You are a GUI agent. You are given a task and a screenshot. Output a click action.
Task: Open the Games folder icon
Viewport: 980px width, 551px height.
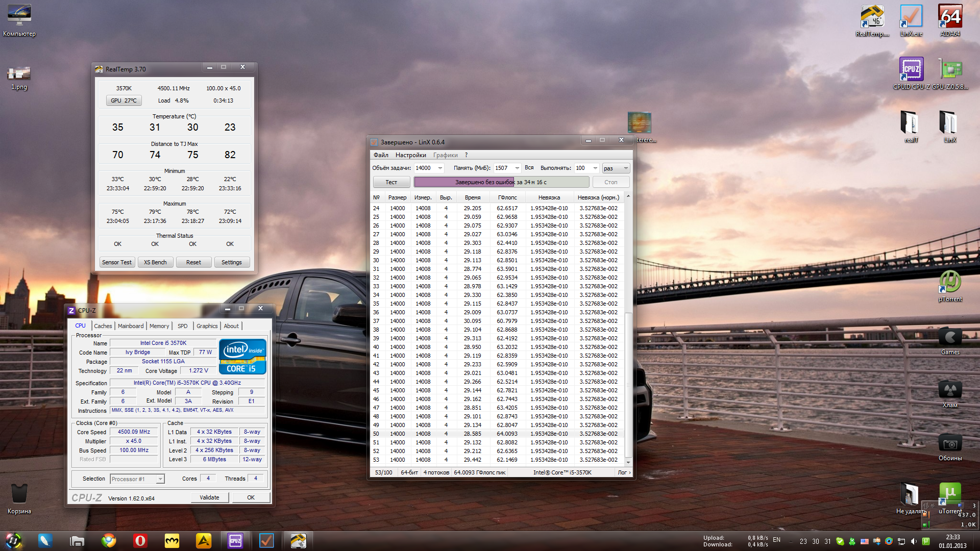950,341
